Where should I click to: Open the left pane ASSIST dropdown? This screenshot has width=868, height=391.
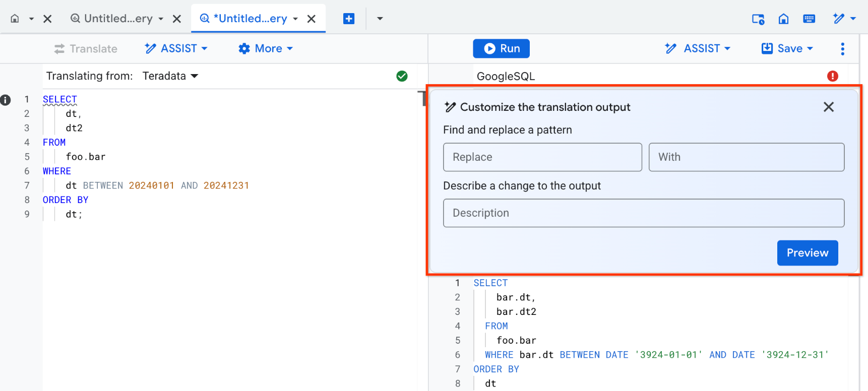176,49
